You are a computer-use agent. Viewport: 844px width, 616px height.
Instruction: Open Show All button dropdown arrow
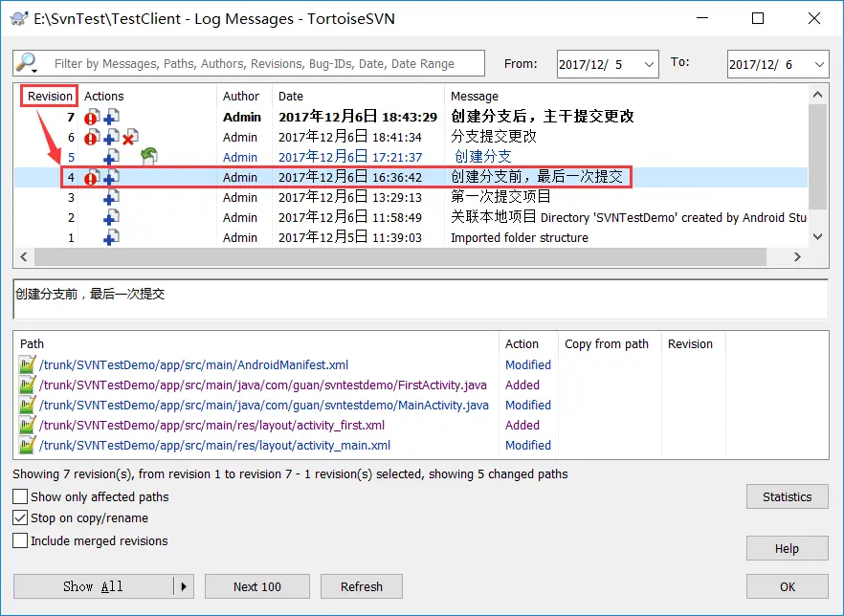[x=184, y=586]
